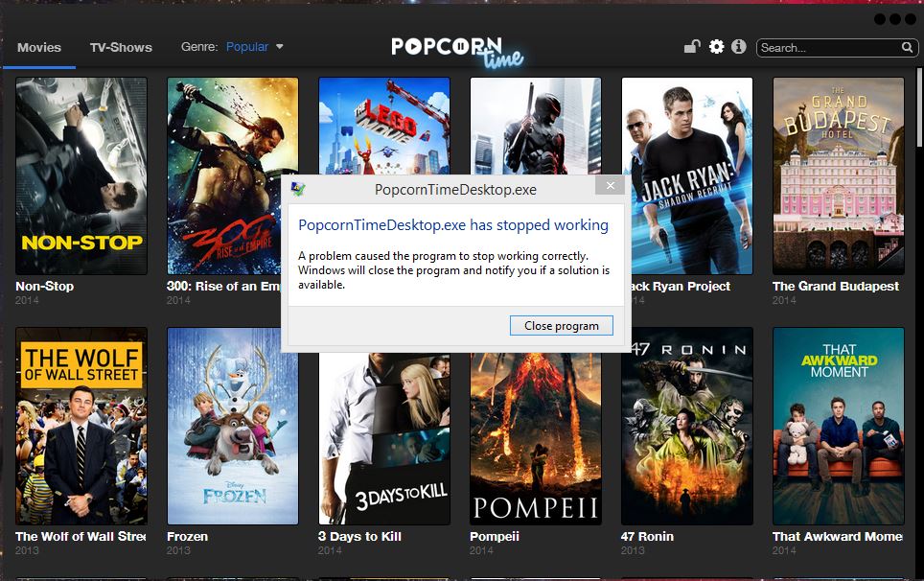Click the unlocked padlock icon
Viewport: 924px width, 581px height.
point(691,47)
